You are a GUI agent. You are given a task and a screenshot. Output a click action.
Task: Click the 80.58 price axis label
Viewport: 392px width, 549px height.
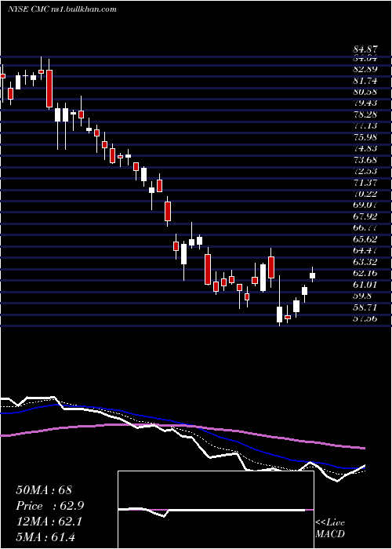(x=365, y=92)
